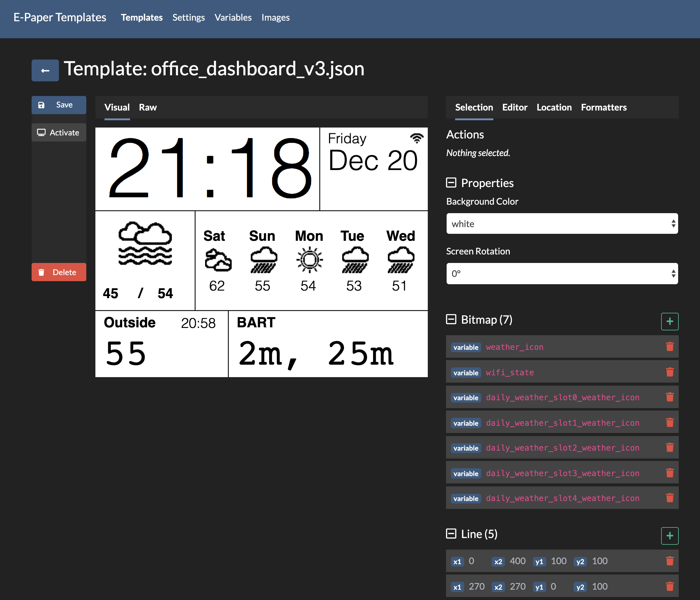Screen dimensions: 700x600
Task: Delete the weather_icon bitmap entry
Action: 669,347
